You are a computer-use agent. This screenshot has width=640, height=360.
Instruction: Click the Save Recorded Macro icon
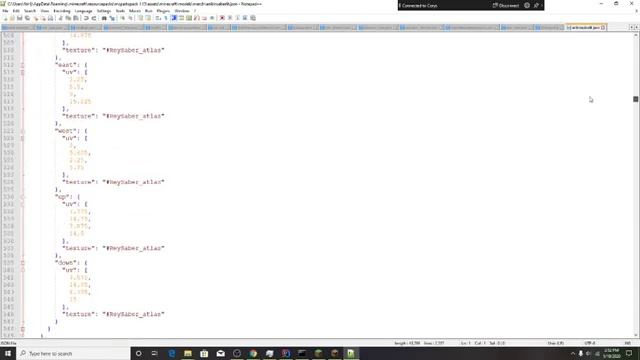[x=253, y=18]
